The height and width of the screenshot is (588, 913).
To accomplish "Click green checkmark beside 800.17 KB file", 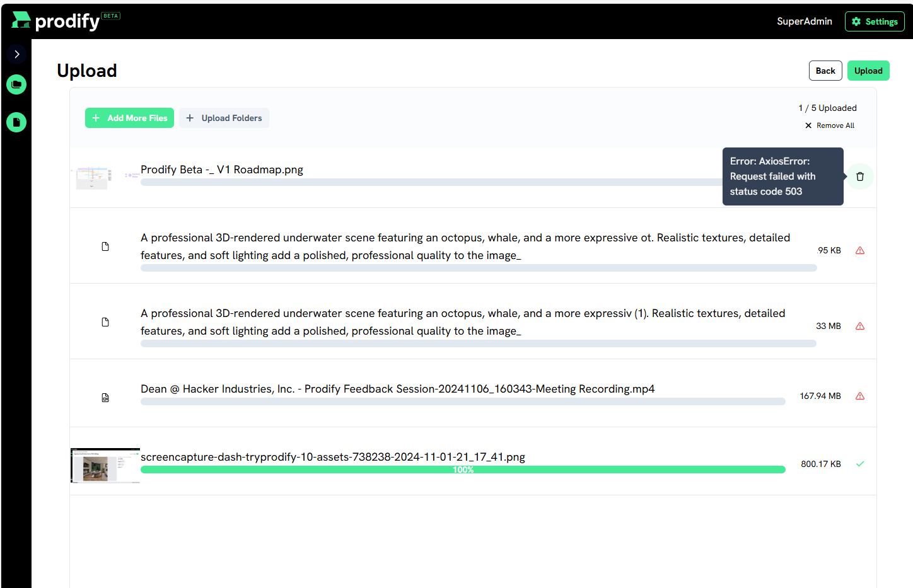I will pos(860,464).
